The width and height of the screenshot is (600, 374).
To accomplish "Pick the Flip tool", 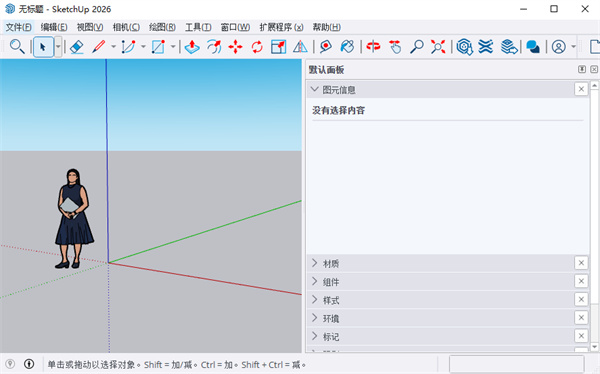I will click(x=300, y=47).
